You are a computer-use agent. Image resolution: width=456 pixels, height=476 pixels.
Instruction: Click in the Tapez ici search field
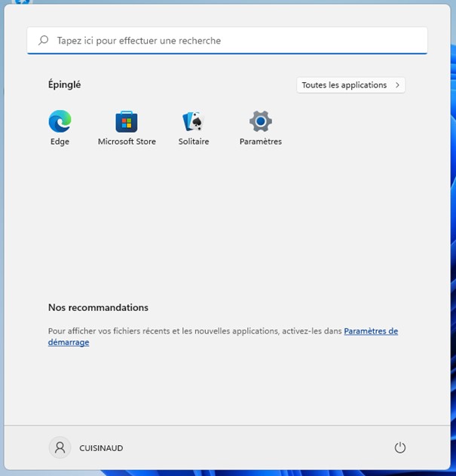point(226,41)
